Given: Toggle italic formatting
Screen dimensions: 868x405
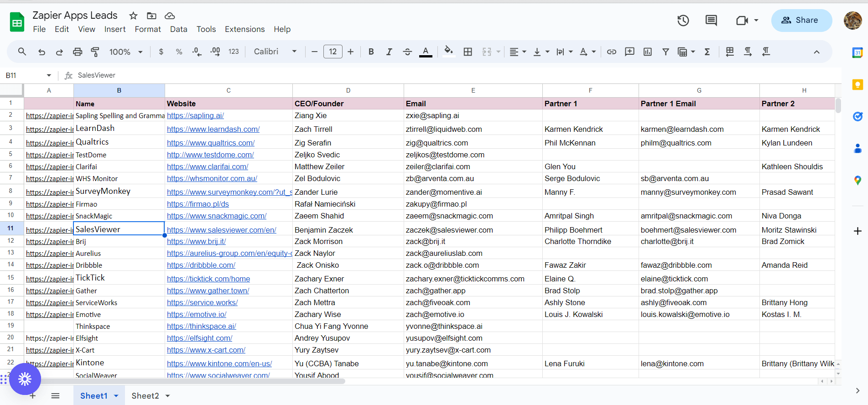Looking at the screenshot, I should point(389,52).
